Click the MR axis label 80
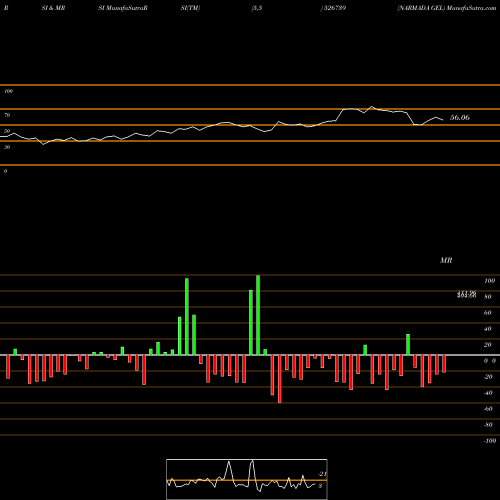This screenshot has width=500, height=500. [488, 297]
